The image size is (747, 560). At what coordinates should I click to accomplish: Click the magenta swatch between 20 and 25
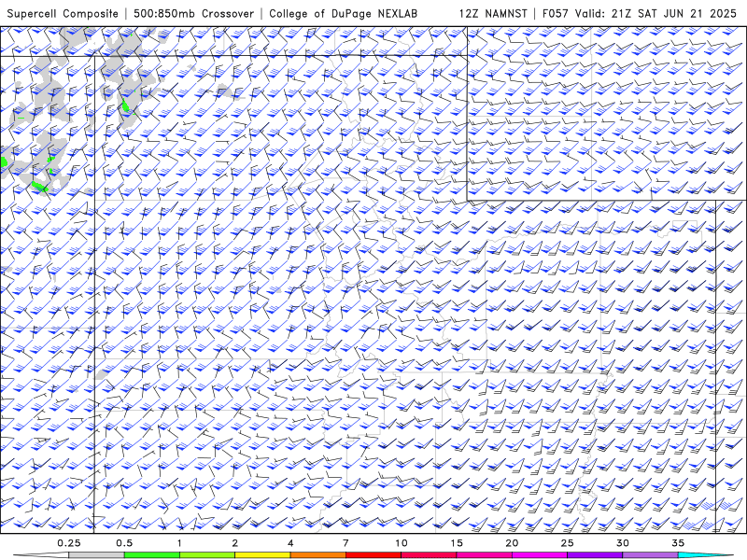pyautogui.click(x=540, y=555)
